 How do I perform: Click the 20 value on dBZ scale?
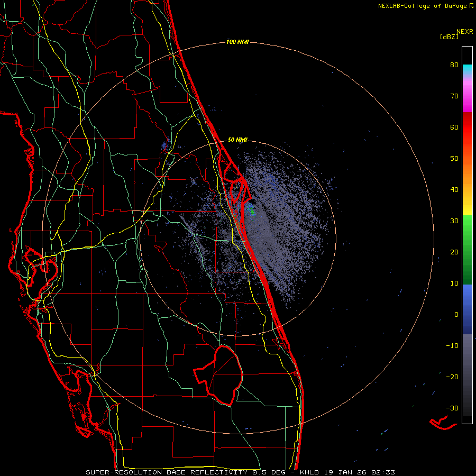454,252
